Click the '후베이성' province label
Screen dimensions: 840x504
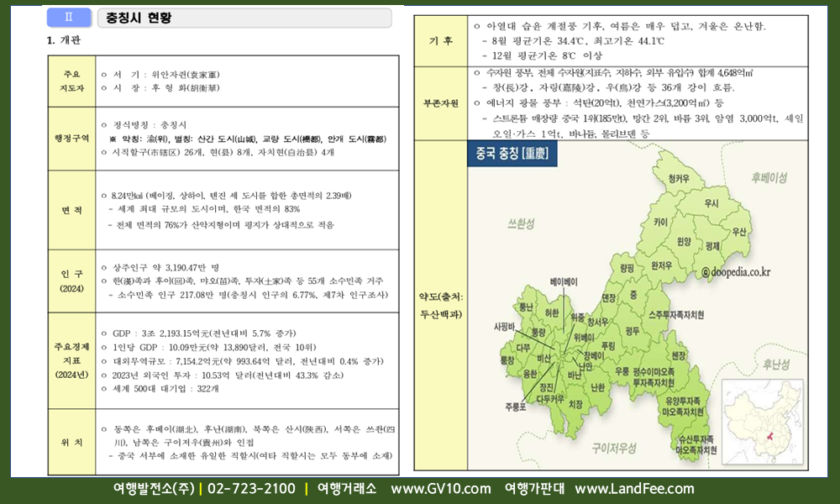pos(769,178)
